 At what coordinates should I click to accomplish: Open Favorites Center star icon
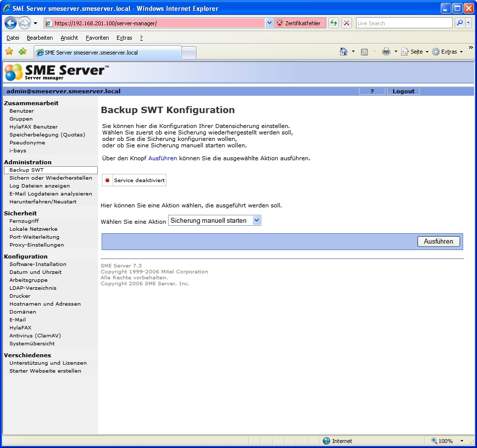[x=9, y=52]
